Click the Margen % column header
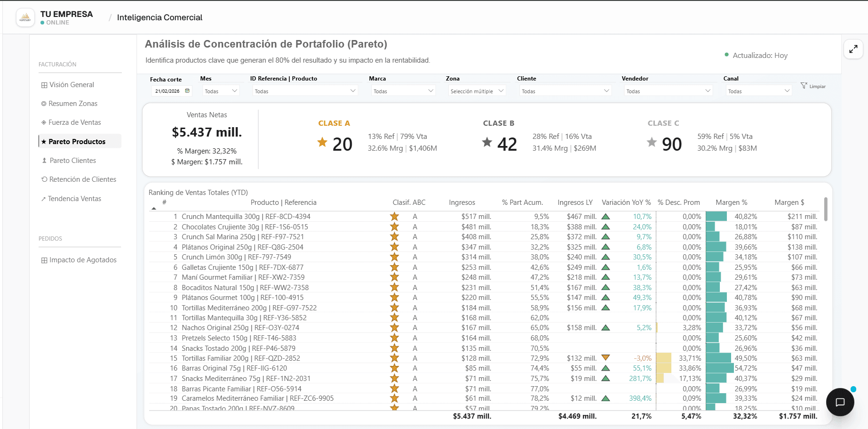 (731, 202)
